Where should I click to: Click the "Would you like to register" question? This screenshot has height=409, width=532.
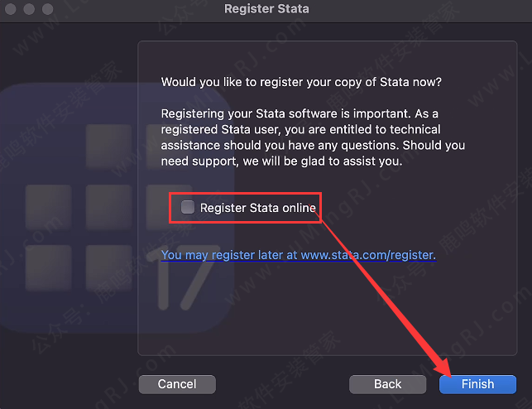[301, 82]
